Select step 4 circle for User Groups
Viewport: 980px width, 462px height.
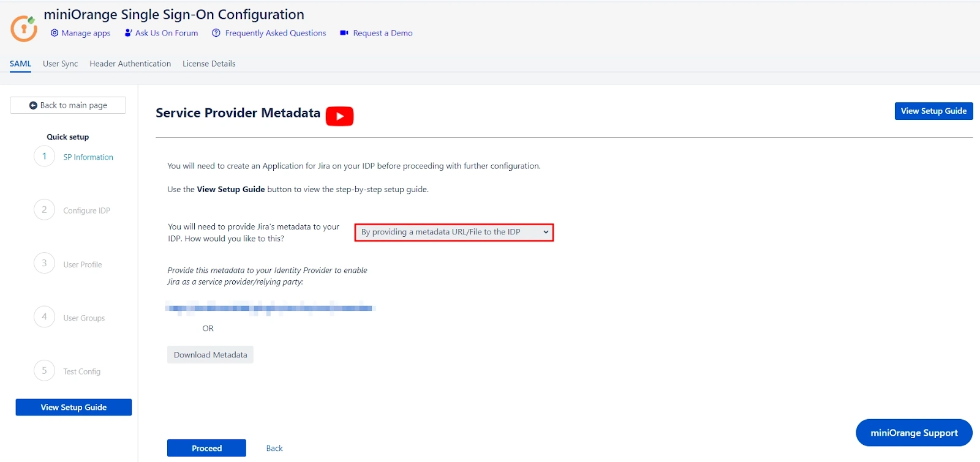(x=44, y=316)
